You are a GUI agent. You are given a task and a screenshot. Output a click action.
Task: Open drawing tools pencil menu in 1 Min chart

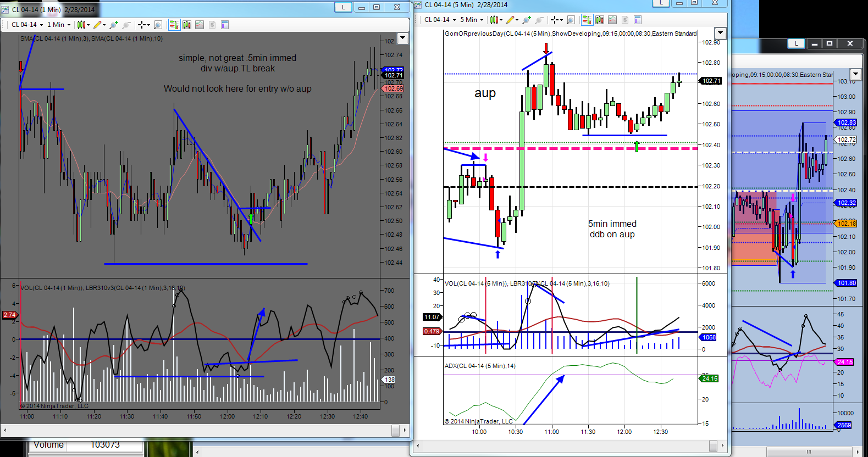point(99,25)
